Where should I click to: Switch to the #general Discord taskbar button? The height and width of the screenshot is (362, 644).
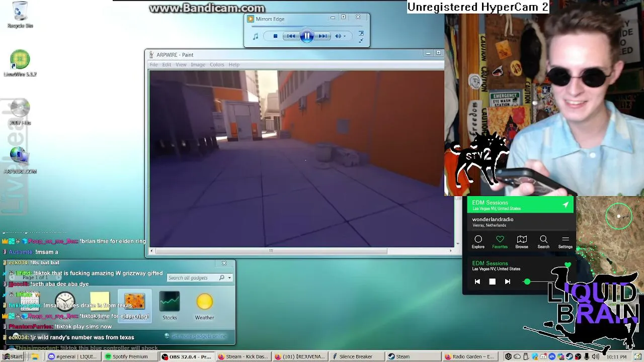click(73, 356)
